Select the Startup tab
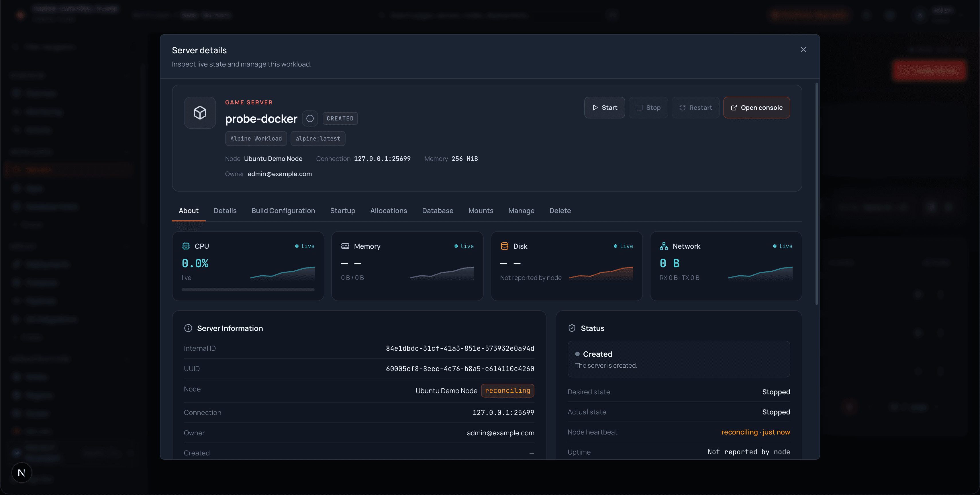The width and height of the screenshot is (980, 495). pos(342,211)
